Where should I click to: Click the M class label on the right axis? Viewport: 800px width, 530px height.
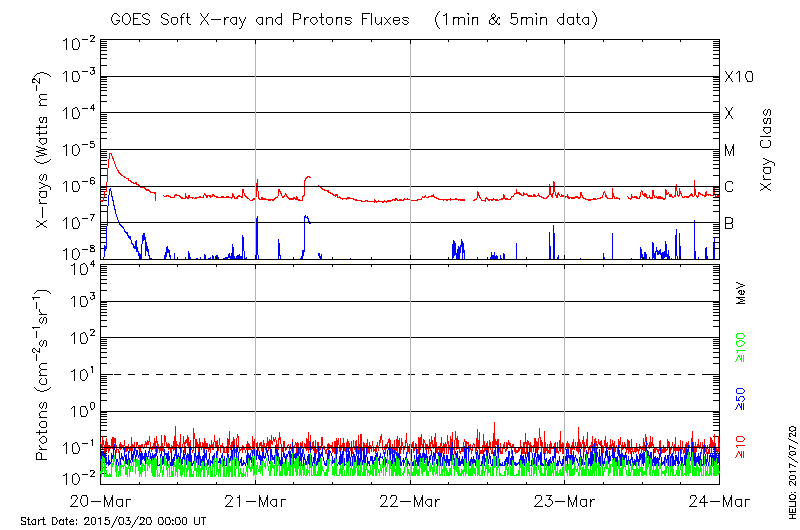coord(730,150)
